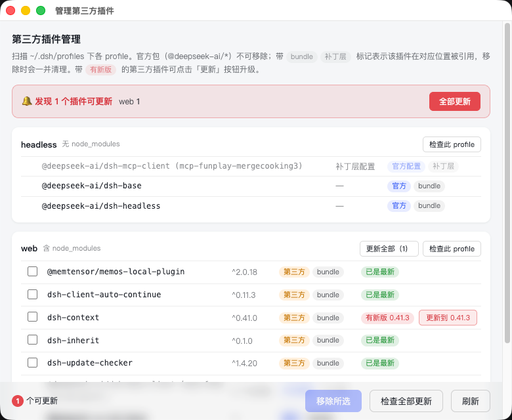Viewport: 512px width, 420px height.
Task: Click 第三方 tag on memos-local-plugin row
Action: pos(294,272)
